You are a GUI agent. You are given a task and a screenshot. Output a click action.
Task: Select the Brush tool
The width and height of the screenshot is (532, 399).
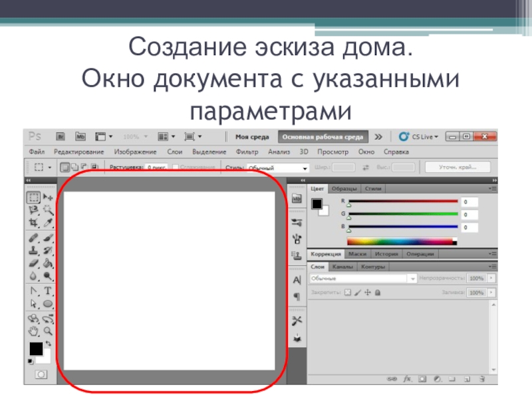point(48,238)
